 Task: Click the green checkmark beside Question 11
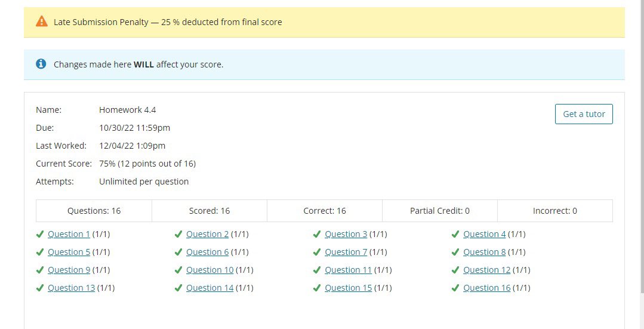pyautogui.click(x=317, y=270)
